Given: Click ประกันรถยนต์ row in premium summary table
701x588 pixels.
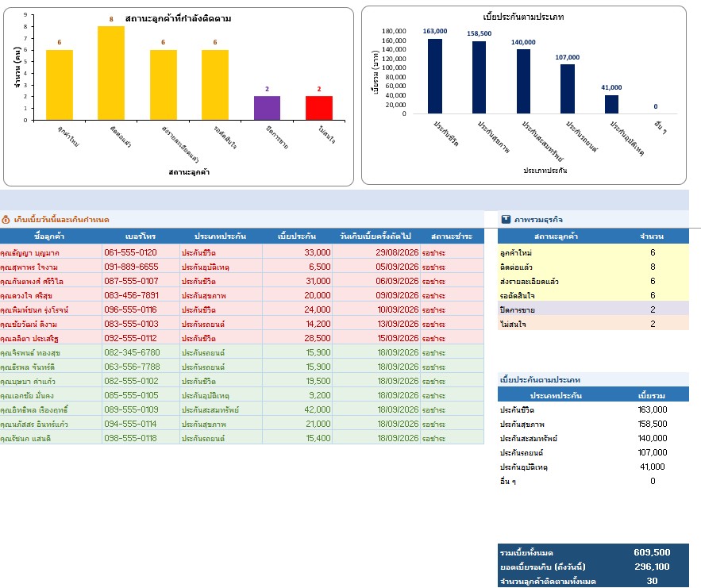Looking at the screenshot, I should tap(593, 452).
